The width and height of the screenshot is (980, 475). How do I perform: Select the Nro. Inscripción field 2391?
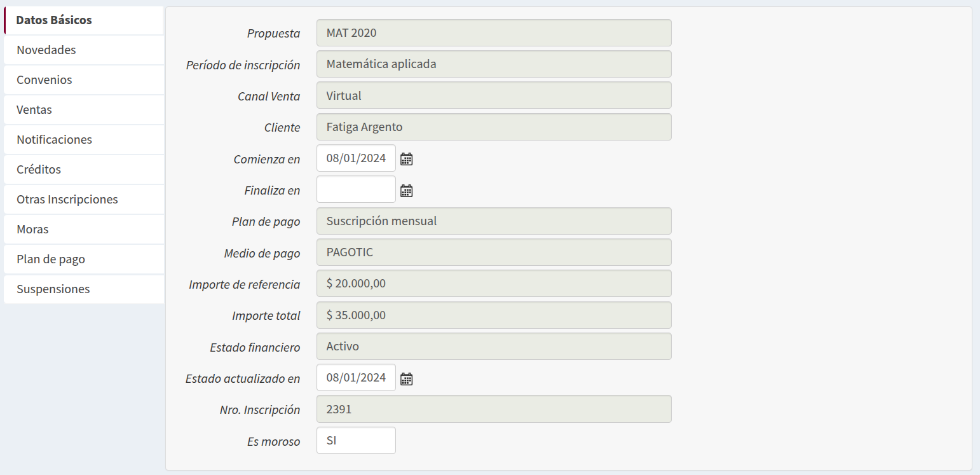(493, 410)
